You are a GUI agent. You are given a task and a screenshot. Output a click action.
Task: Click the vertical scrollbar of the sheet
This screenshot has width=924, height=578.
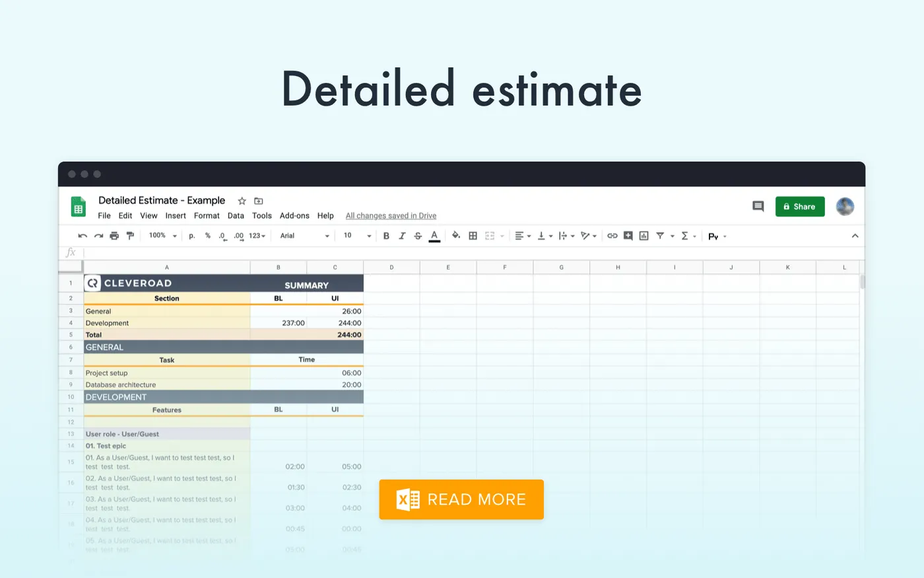tap(862, 283)
